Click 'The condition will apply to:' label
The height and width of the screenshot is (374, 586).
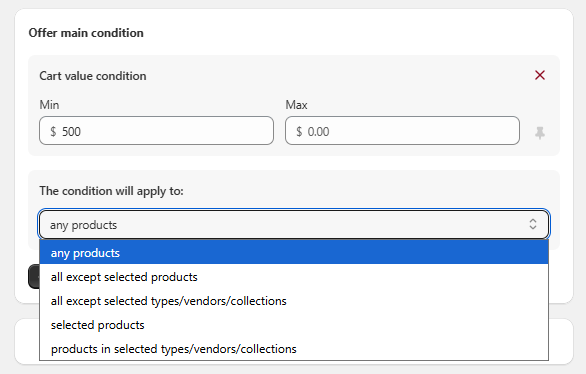coord(111,191)
